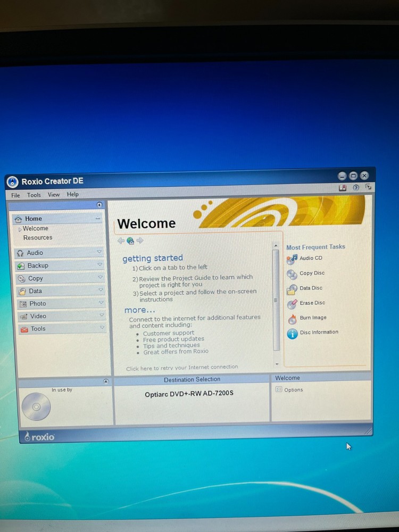This screenshot has height=532, width=399.
Task: Collapse the sidebar with the top arrow button
Action: 99,205
